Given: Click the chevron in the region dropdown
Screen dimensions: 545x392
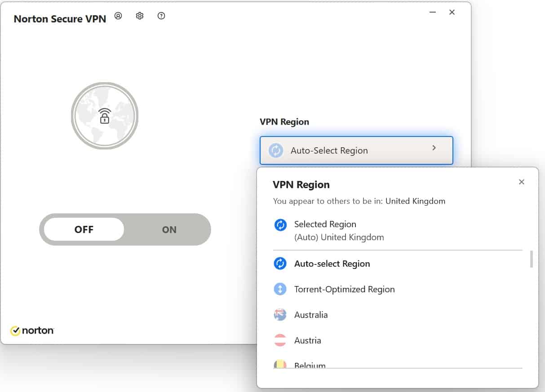Looking at the screenshot, I should tap(434, 148).
